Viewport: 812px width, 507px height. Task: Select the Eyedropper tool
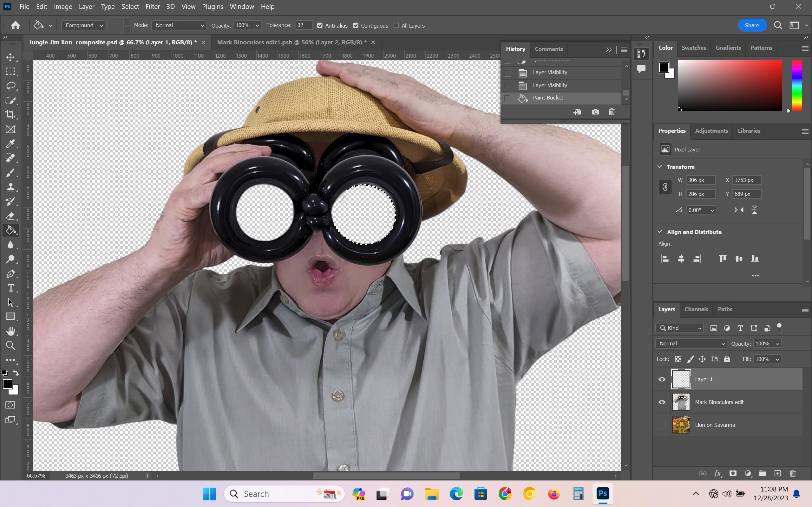10,144
